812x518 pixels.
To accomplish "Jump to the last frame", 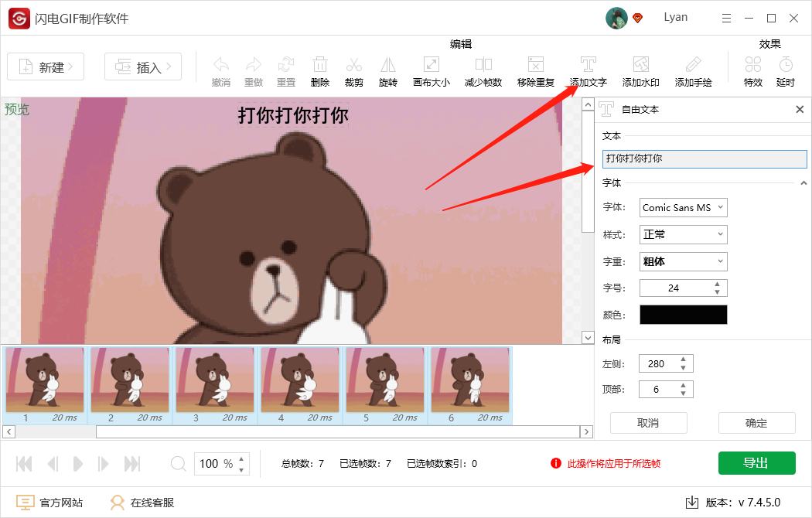I will [132, 464].
